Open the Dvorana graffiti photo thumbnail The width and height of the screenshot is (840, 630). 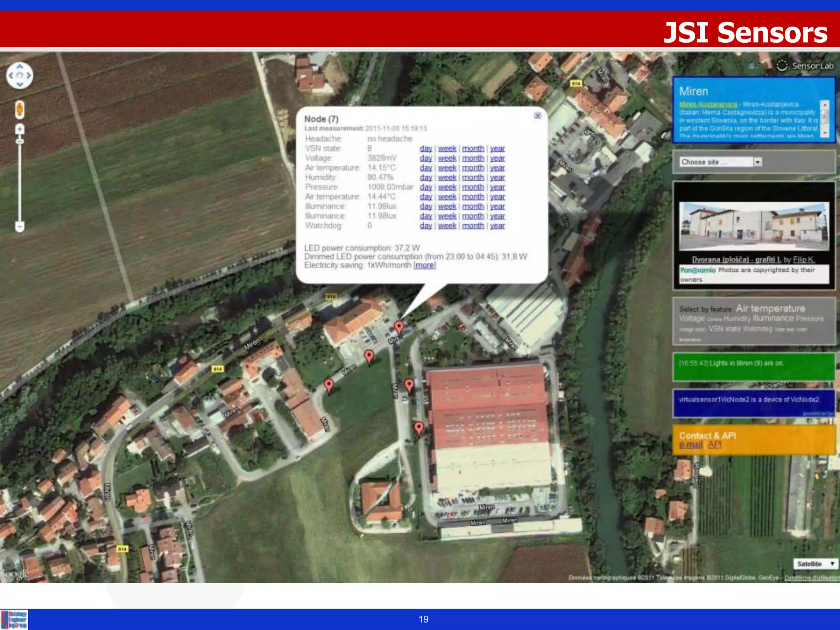[754, 226]
